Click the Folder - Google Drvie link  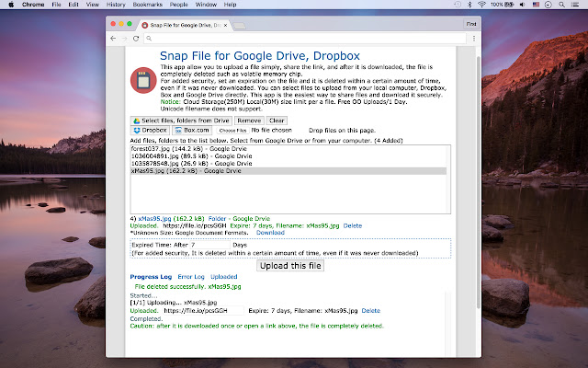click(239, 219)
